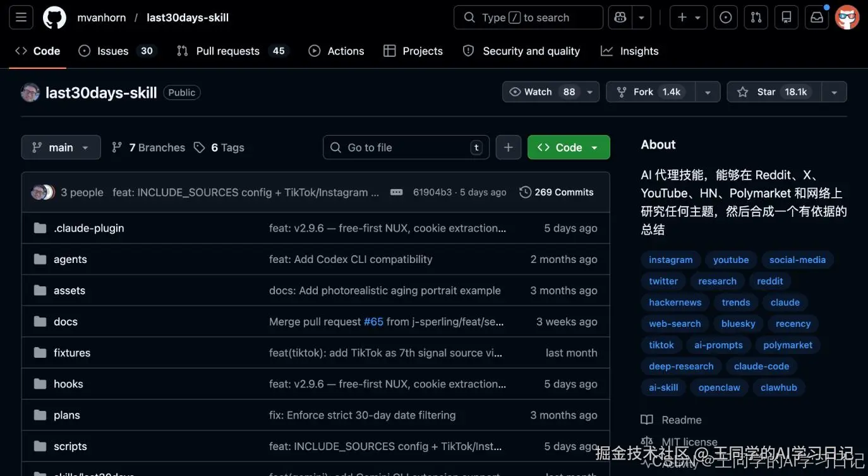This screenshot has height=476, width=868.
Task: Open the Insights tab
Action: [x=629, y=51]
